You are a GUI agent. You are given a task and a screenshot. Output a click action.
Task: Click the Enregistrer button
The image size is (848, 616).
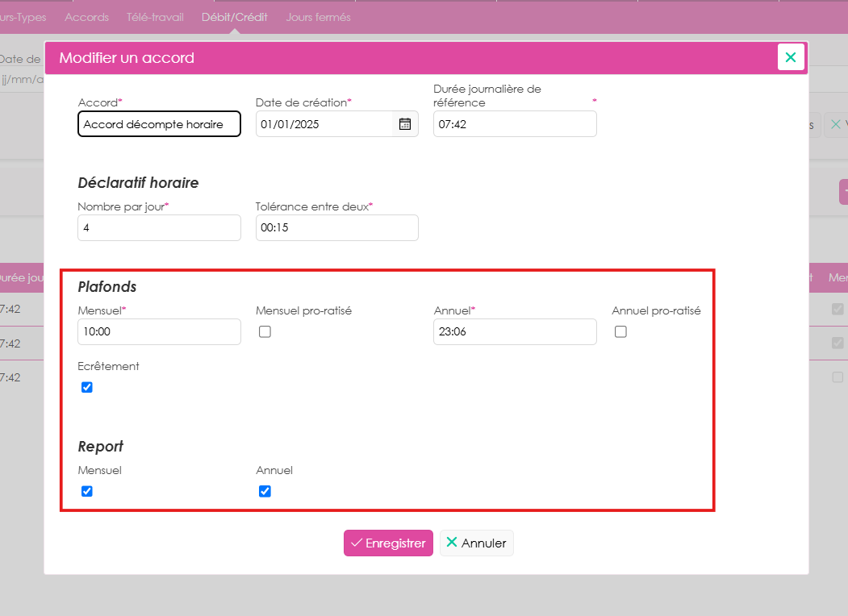(x=388, y=543)
